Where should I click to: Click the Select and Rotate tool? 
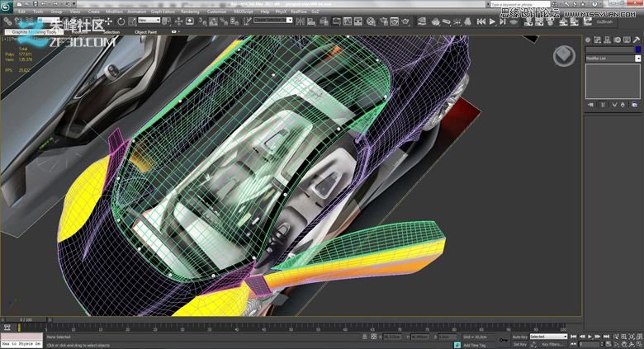click(x=121, y=21)
